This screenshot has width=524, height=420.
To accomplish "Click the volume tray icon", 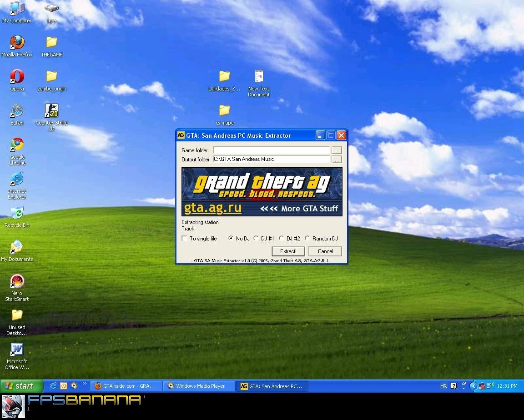I will coord(490,385).
